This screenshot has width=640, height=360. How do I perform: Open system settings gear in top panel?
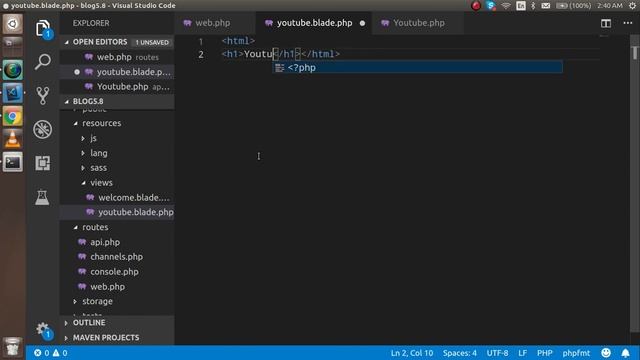point(632,6)
